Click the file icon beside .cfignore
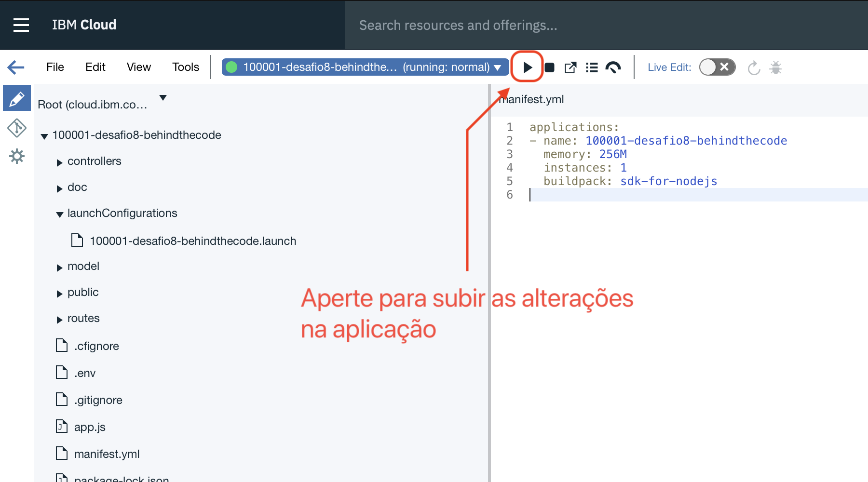This screenshot has height=482, width=868. [x=62, y=345]
